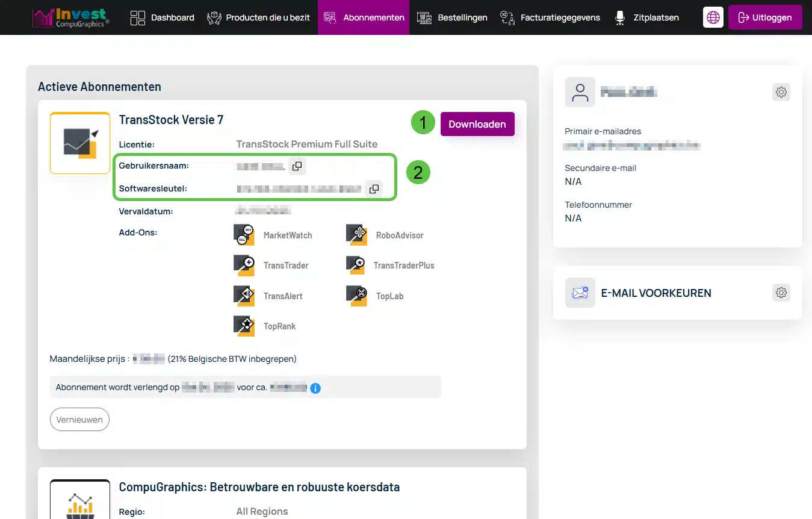Copy the Gebruikersnaam value
This screenshot has width=812, height=519.
click(297, 166)
